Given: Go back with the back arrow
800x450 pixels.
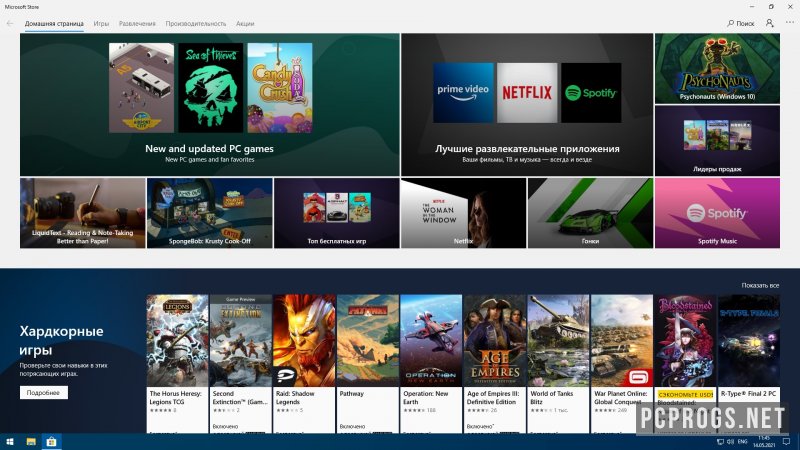Looking at the screenshot, I should (10, 23).
